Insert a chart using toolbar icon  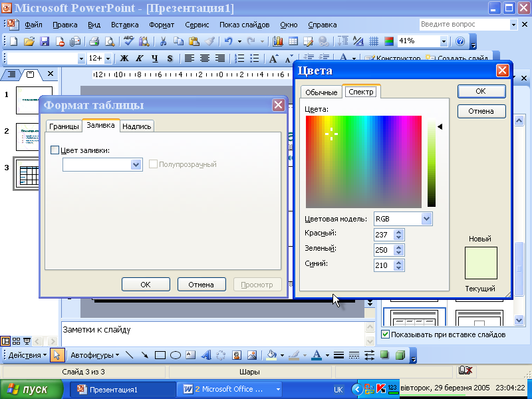point(278,41)
